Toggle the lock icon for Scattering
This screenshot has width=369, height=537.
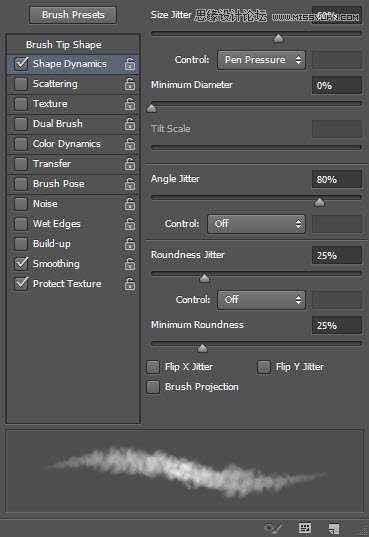coord(130,84)
